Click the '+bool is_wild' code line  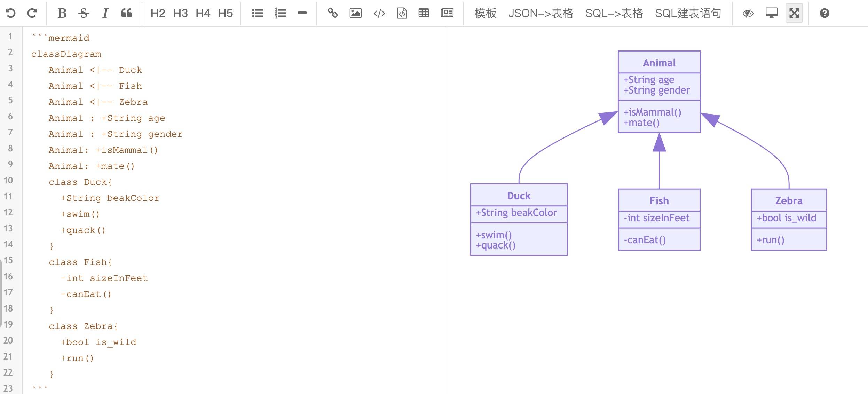pyautogui.click(x=98, y=342)
